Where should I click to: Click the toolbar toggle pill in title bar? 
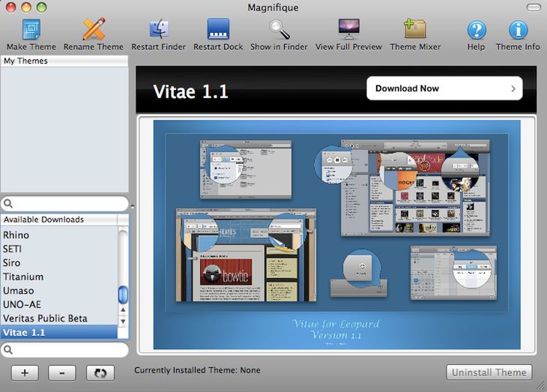pos(534,7)
